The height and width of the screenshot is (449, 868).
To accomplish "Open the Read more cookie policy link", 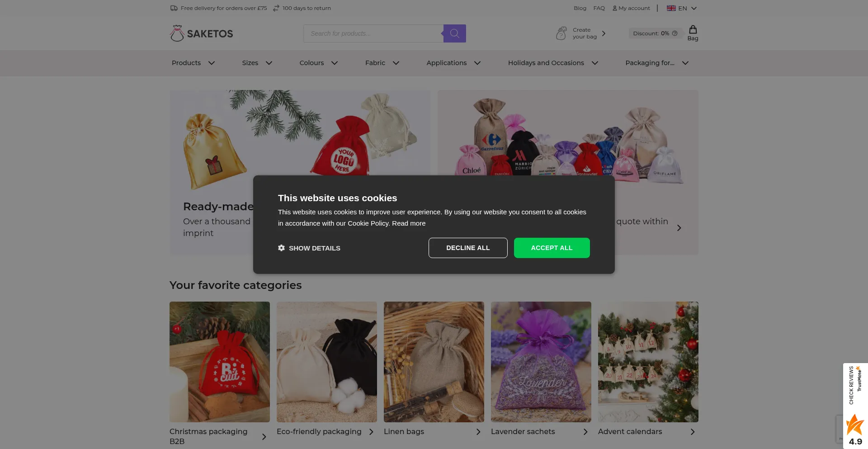I will 409,223.
